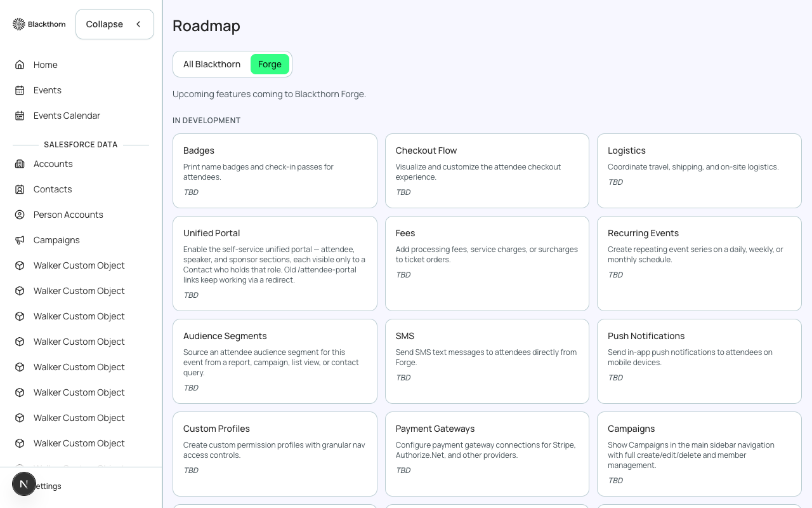Viewport: 812px width, 508px height.
Task: Open Home in the sidebar
Action: click(x=81, y=65)
